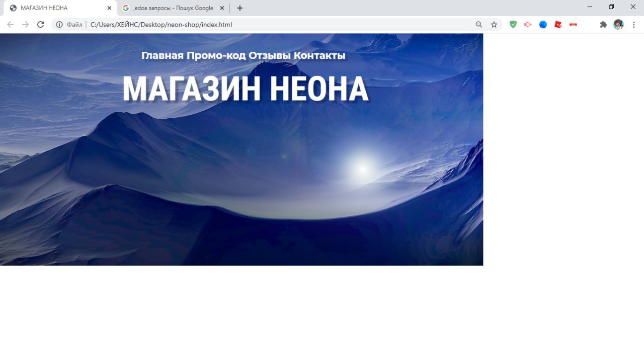View site information icon
The image size is (644, 343).
coord(59,24)
